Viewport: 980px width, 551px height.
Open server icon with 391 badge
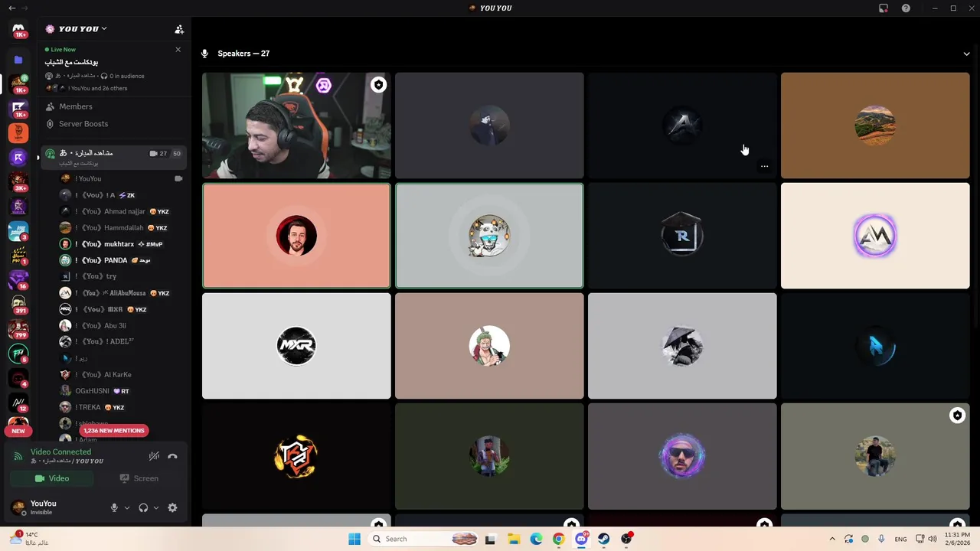coord(18,305)
